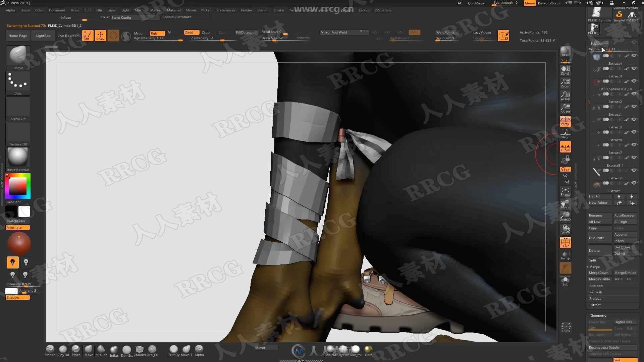The width and height of the screenshot is (644, 362).
Task: Toggle Solo mode
Action: point(565,281)
